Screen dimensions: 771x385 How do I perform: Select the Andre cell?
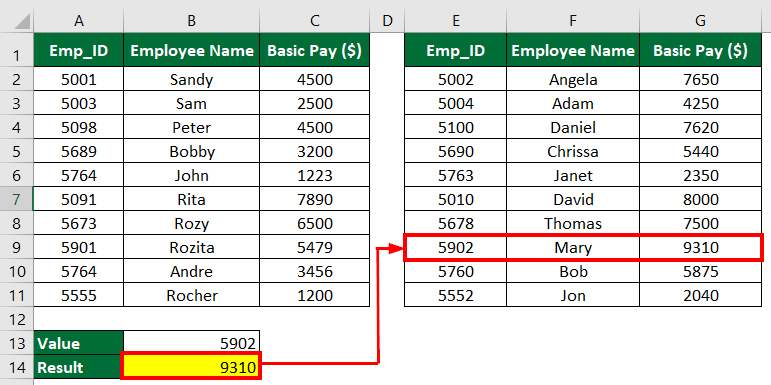(x=192, y=272)
